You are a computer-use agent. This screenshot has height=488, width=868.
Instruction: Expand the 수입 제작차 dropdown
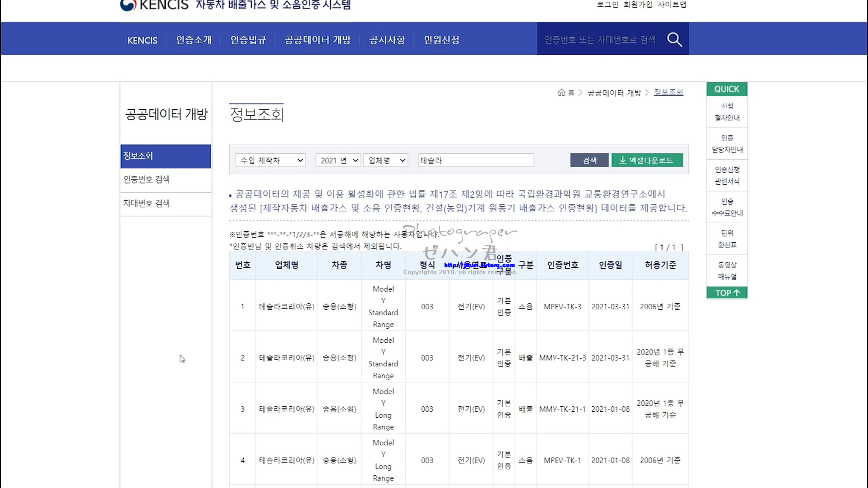(270, 161)
